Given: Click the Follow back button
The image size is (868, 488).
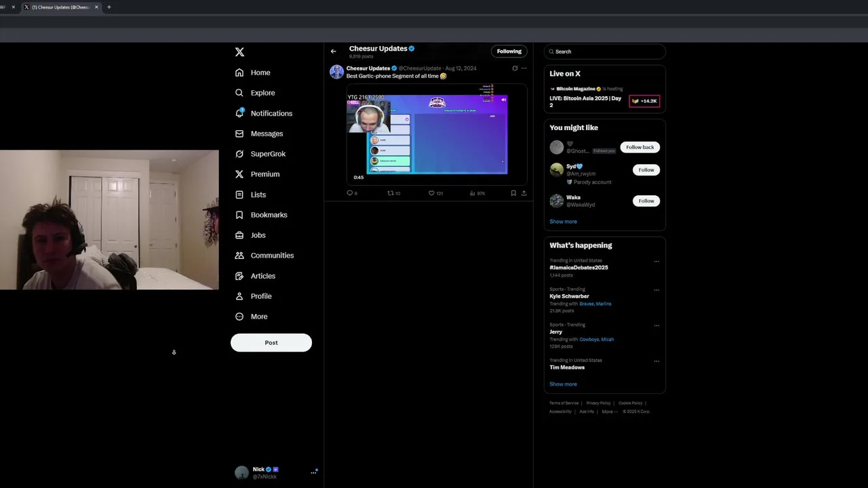Looking at the screenshot, I should tap(640, 147).
